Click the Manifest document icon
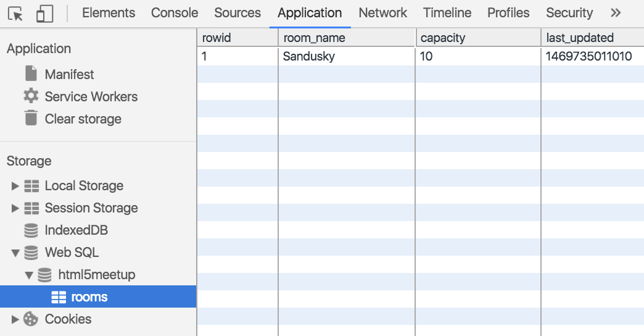The width and height of the screenshot is (644, 336). tap(31, 73)
